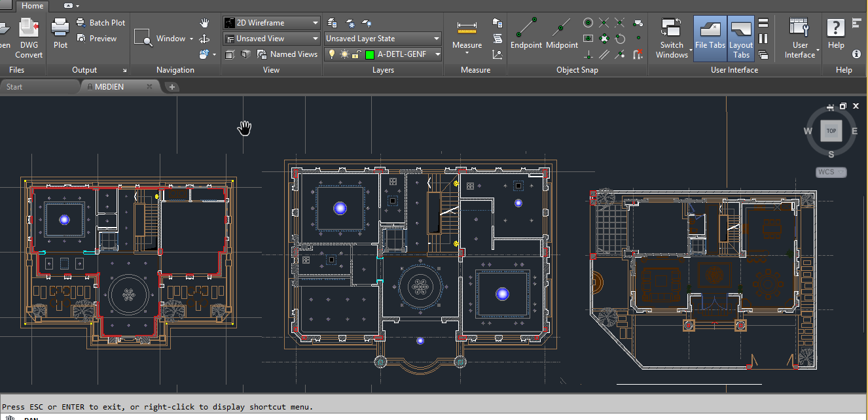Click the Batch Plot icon
Viewport: 868px width, 420px height.
(x=81, y=22)
